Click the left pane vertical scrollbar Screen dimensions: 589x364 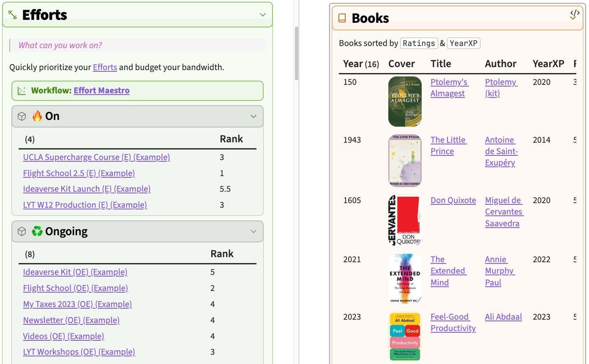click(x=296, y=53)
